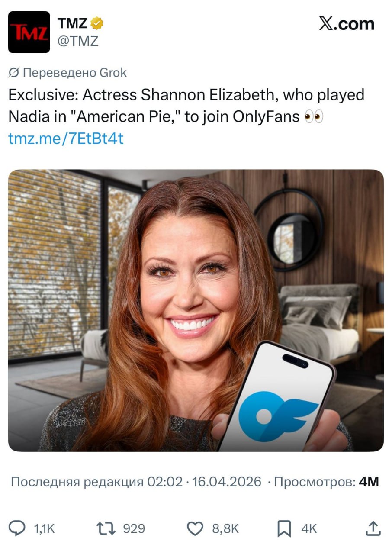The width and height of the screenshot is (392, 554).
Task: Open the tmz.me/7EtBt4t link
Action: (x=66, y=138)
